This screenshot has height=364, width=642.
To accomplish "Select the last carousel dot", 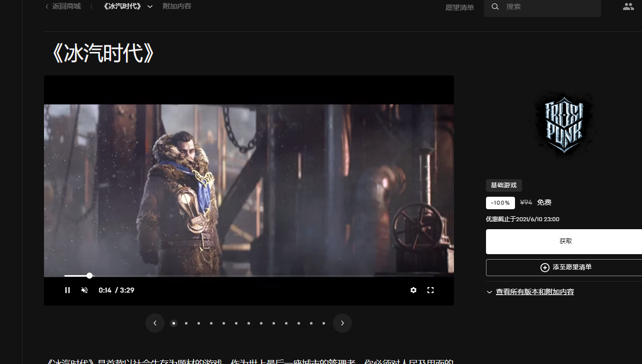I will 323,323.
